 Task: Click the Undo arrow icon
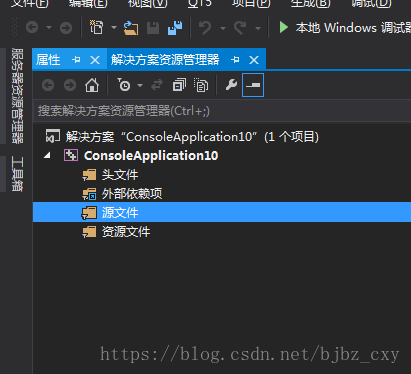[205, 28]
